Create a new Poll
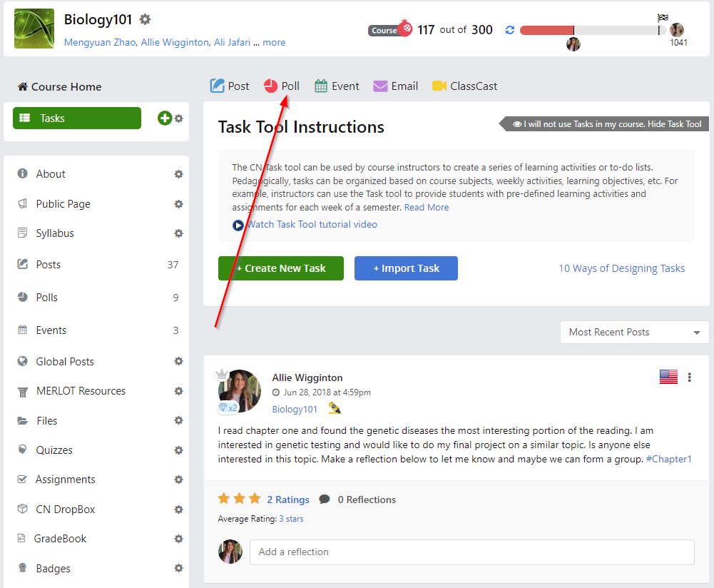Viewport: 714px width, 588px height. [x=282, y=86]
